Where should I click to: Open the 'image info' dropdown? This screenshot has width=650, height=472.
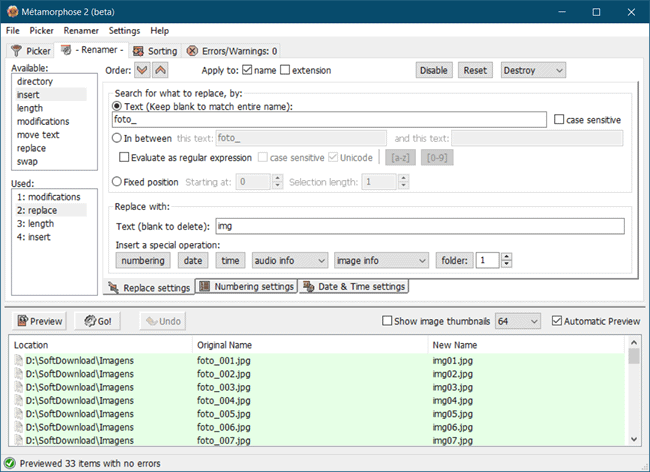click(x=381, y=261)
